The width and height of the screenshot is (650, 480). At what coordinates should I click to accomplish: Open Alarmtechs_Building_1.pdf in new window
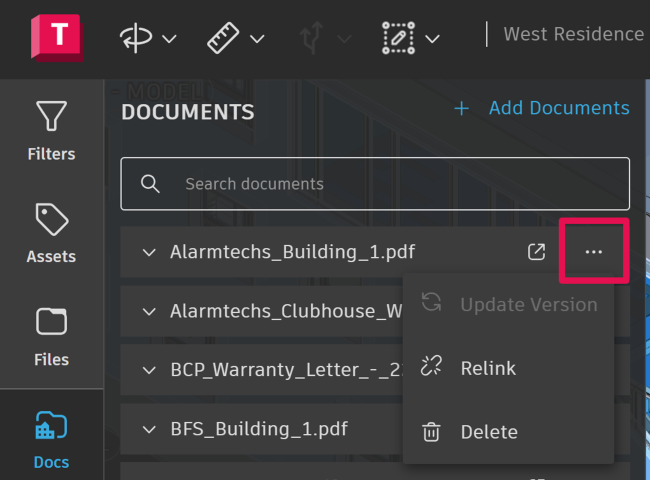[x=537, y=252]
